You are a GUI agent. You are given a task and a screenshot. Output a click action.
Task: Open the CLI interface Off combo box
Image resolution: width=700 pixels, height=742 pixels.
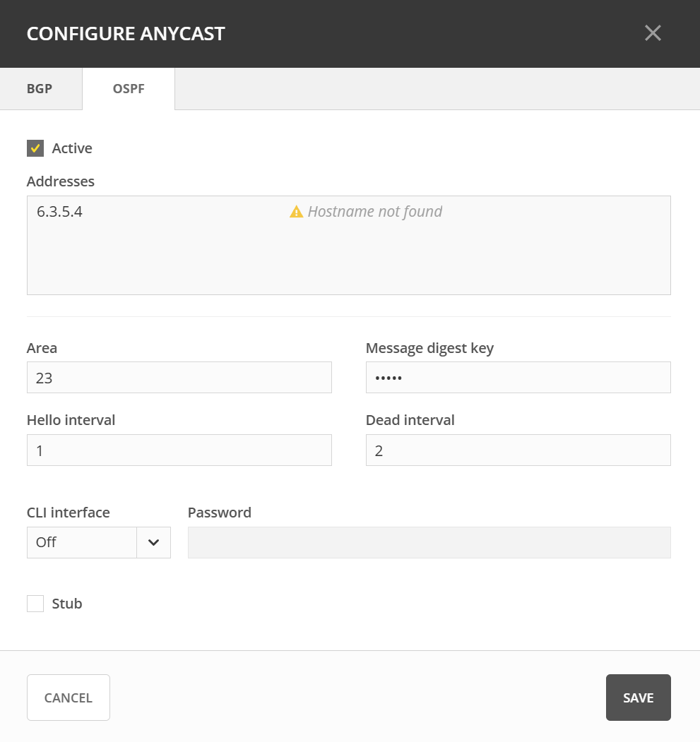pyautogui.click(x=82, y=542)
